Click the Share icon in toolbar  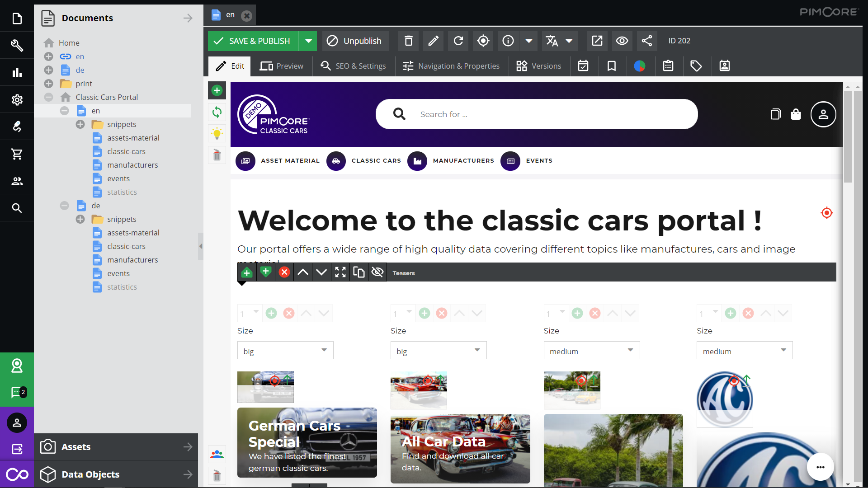pyautogui.click(x=647, y=41)
